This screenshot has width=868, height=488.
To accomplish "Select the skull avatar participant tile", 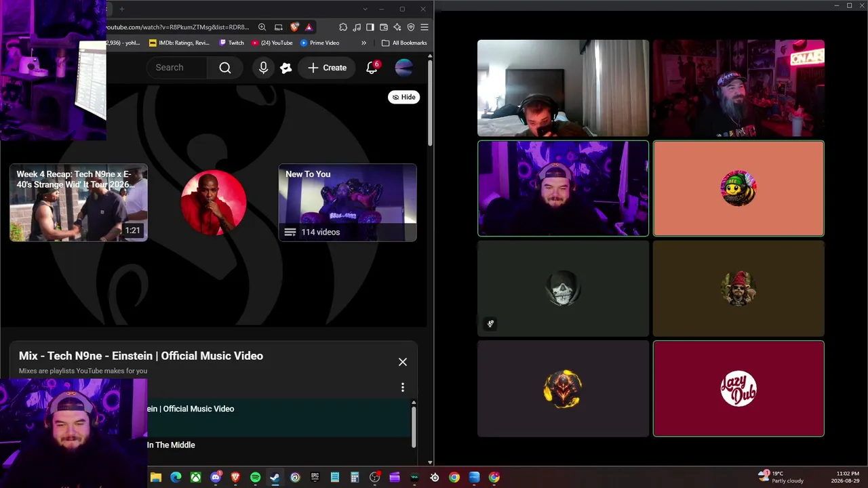I will [563, 289].
